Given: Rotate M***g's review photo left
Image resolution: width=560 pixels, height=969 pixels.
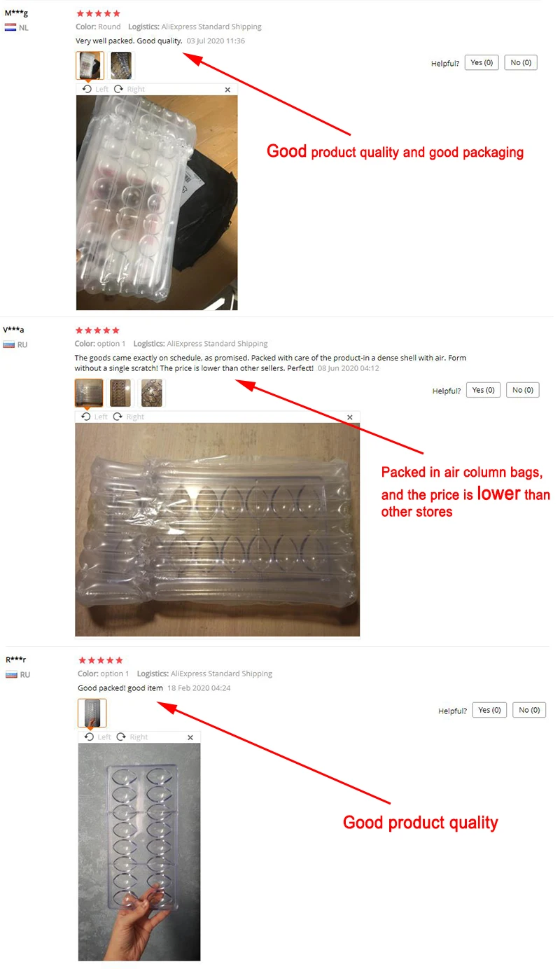Looking at the screenshot, I should 95,89.
